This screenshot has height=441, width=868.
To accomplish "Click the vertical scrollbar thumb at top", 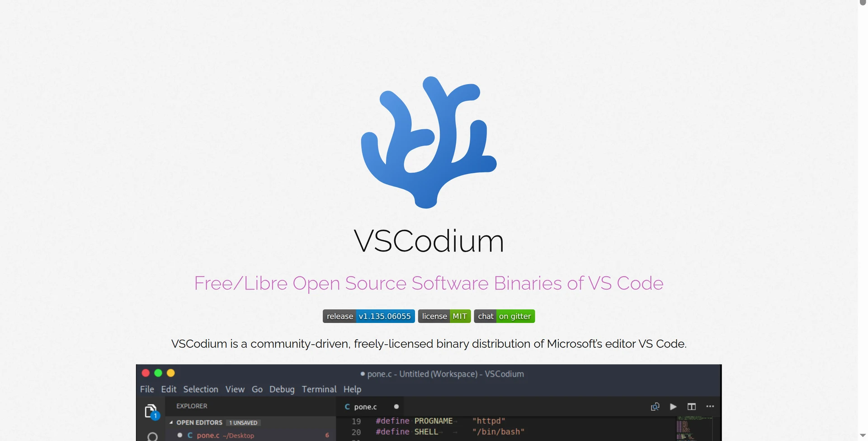I will (x=863, y=3).
